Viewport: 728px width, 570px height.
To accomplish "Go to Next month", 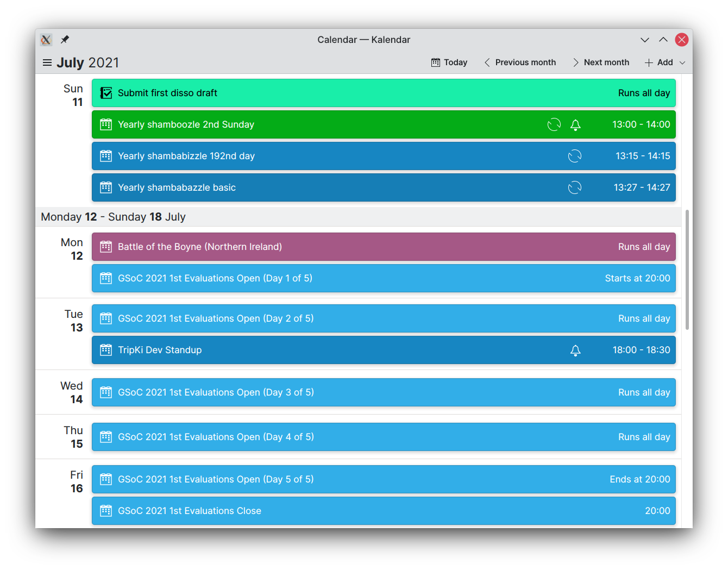I will pyautogui.click(x=601, y=62).
